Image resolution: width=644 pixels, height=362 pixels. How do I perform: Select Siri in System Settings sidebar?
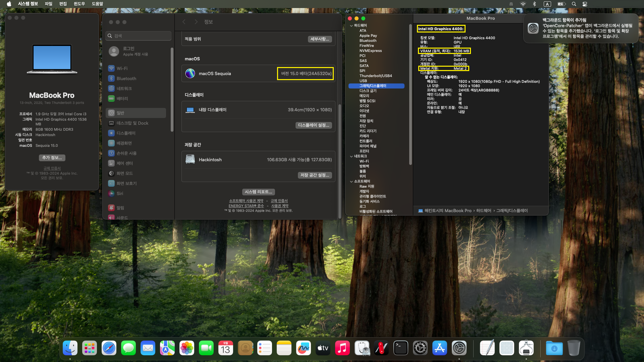tap(136, 193)
